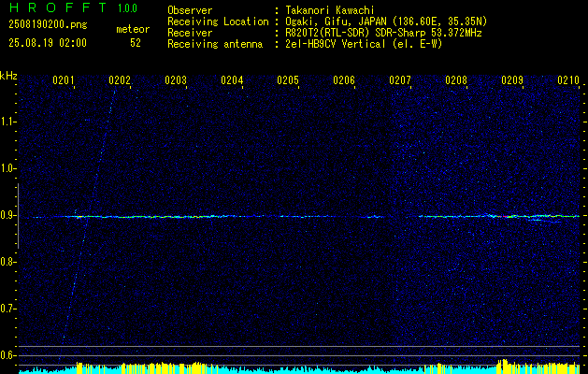Click the 0201 time marker
Image resolution: width=588 pixels, height=374 pixels.
click(64, 80)
